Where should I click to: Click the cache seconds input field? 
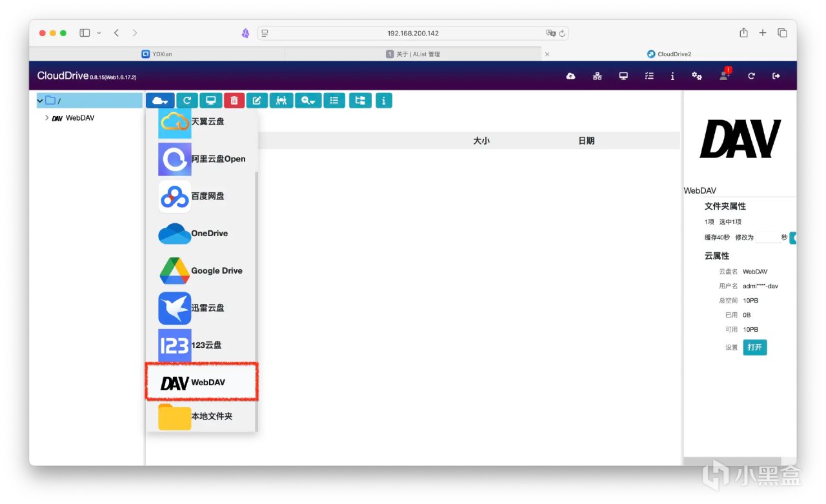click(x=767, y=237)
